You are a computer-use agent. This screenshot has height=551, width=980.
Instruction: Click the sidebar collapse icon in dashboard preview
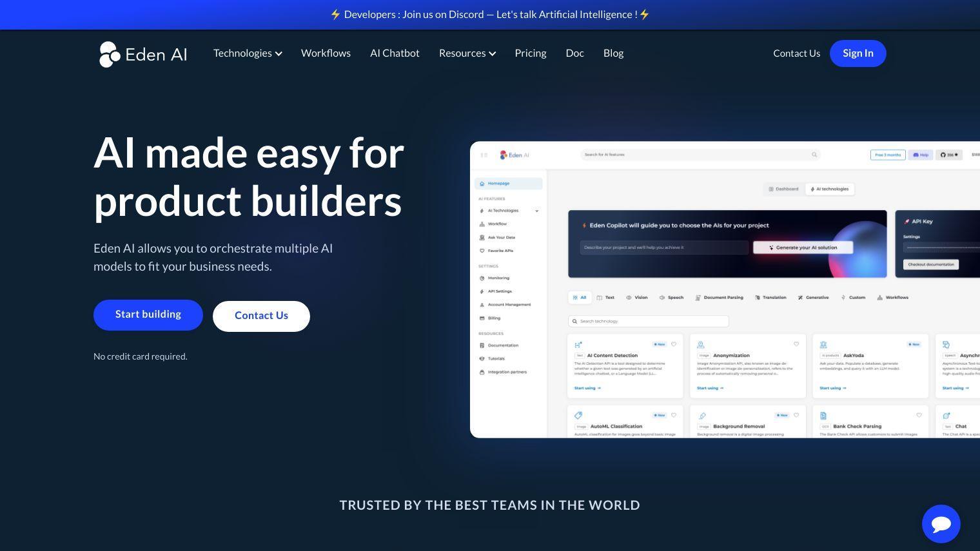point(484,155)
